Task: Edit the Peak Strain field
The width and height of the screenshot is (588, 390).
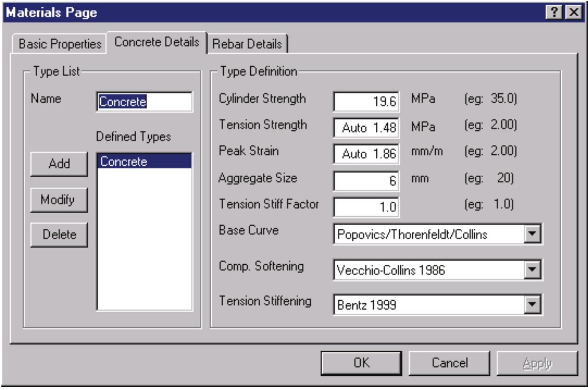Action: (x=366, y=154)
